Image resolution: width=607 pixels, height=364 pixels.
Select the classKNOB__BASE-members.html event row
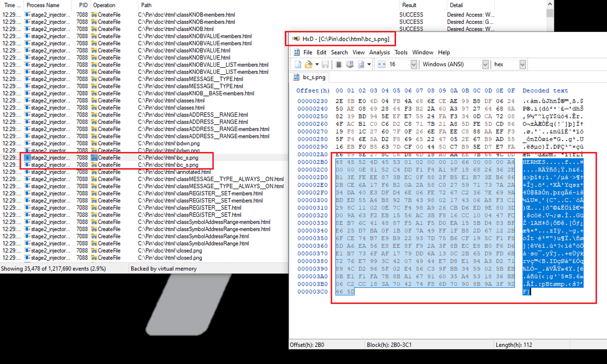click(x=144, y=93)
